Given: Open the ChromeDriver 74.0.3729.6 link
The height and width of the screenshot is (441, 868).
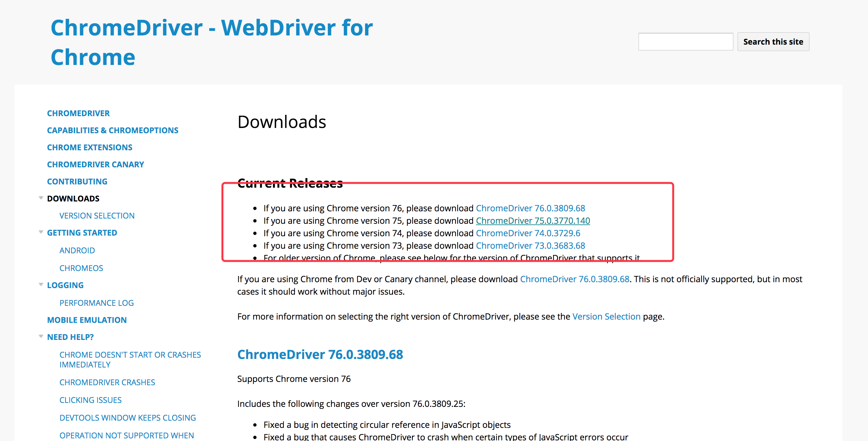Looking at the screenshot, I should (x=528, y=233).
